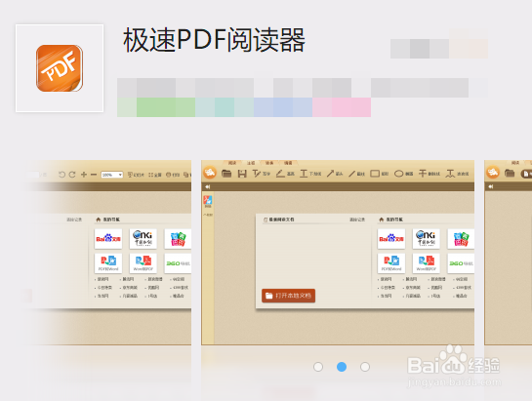Show the partially visible right screenshot preview

click(509, 253)
